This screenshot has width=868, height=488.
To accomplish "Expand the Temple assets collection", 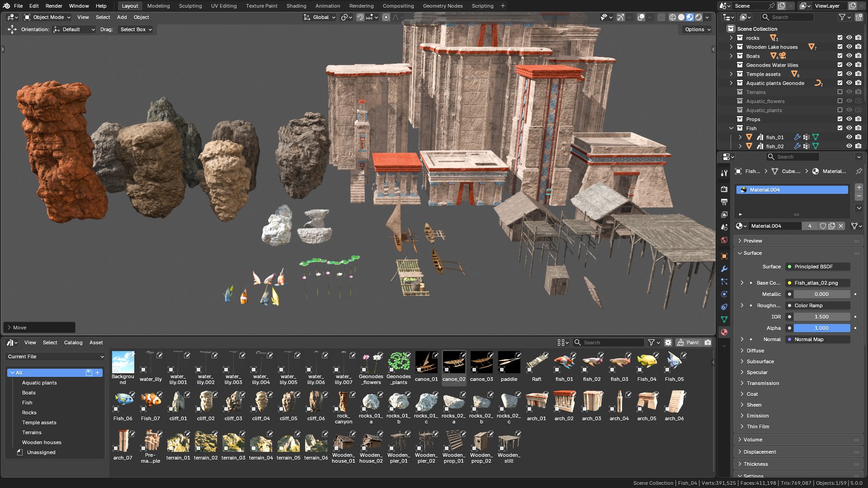I will point(731,74).
